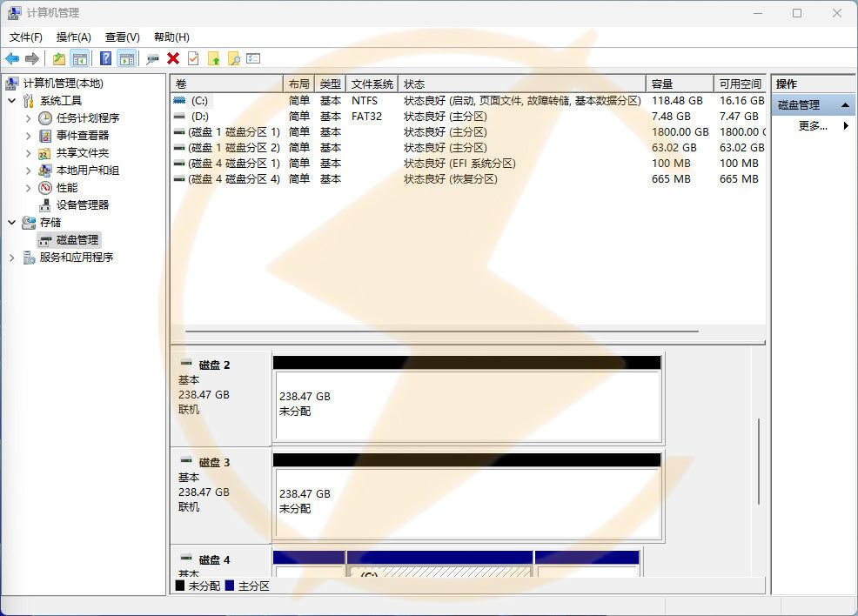Open the 查看(V) menu
Image resolution: width=858 pixels, height=616 pixels.
pyautogui.click(x=122, y=37)
